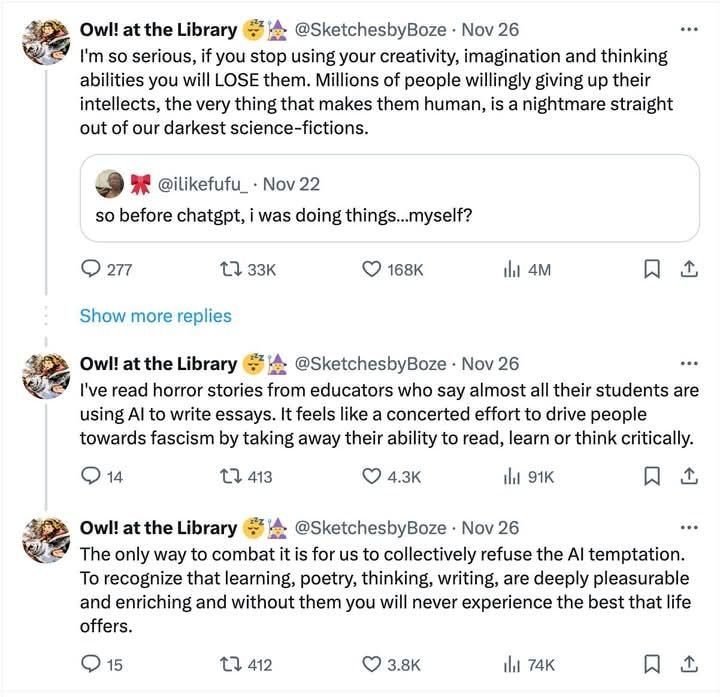This screenshot has width=720, height=697.
Task: Retweet the tweet with 413 reposts
Action: (x=229, y=477)
